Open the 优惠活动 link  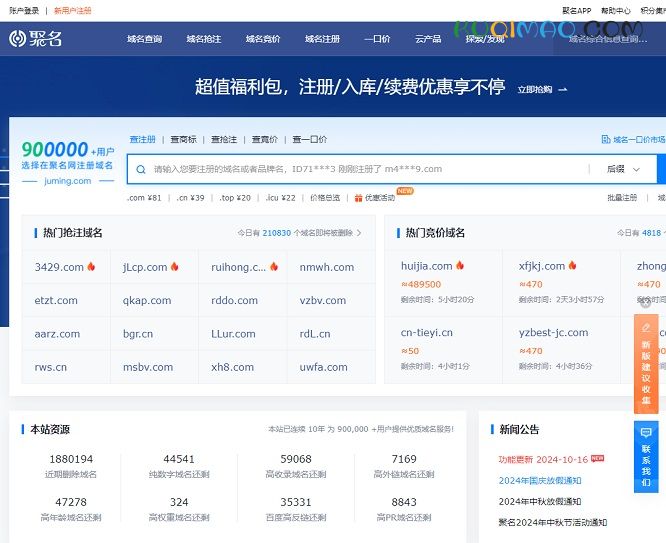click(x=380, y=198)
